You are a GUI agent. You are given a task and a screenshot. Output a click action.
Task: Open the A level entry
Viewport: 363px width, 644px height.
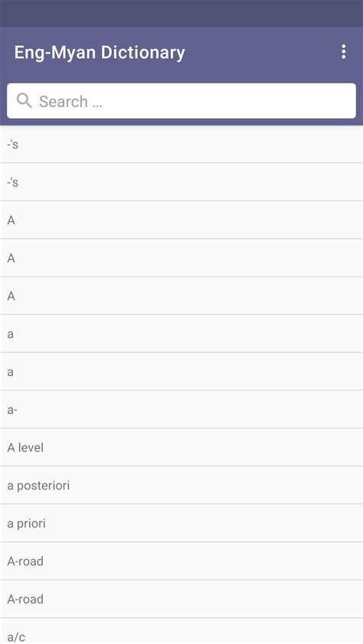pyautogui.click(x=181, y=447)
